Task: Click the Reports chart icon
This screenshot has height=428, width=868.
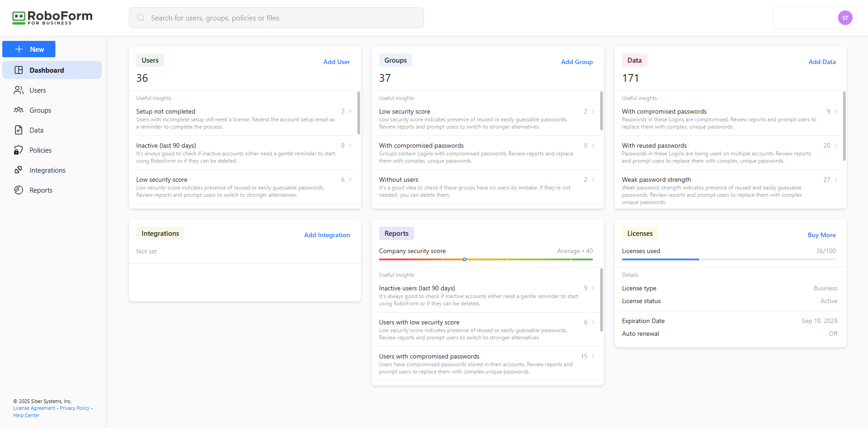Action: click(x=19, y=190)
